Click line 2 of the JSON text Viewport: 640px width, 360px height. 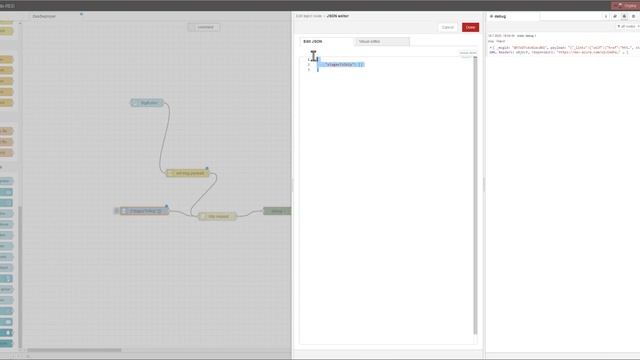coord(344,64)
